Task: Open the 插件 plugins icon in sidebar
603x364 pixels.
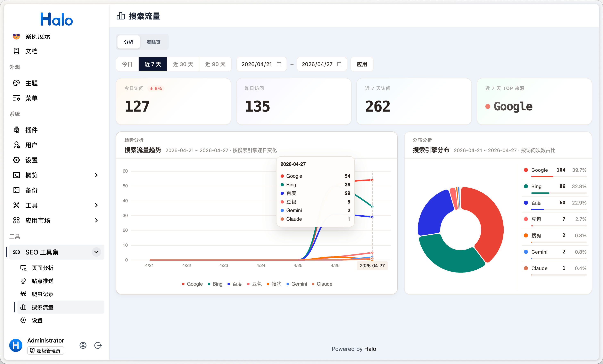Action: (16, 130)
